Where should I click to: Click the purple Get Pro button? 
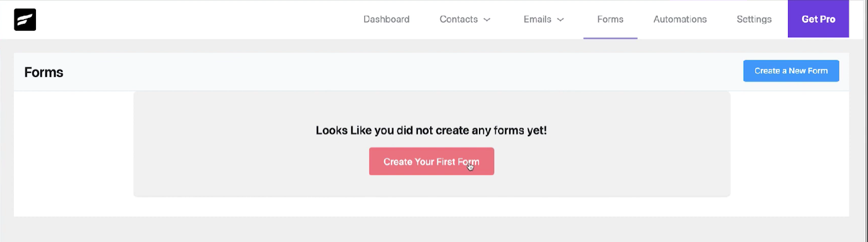pyautogui.click(x=818, y=19)
